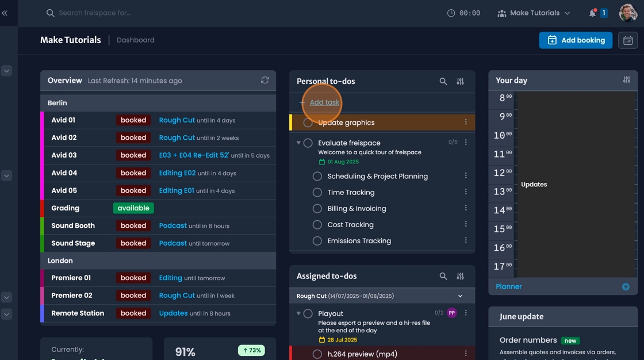644x360 pixels.
Task: Collapse the Rough Cut group in Assigned to-dos
Action: pos(459,295)
